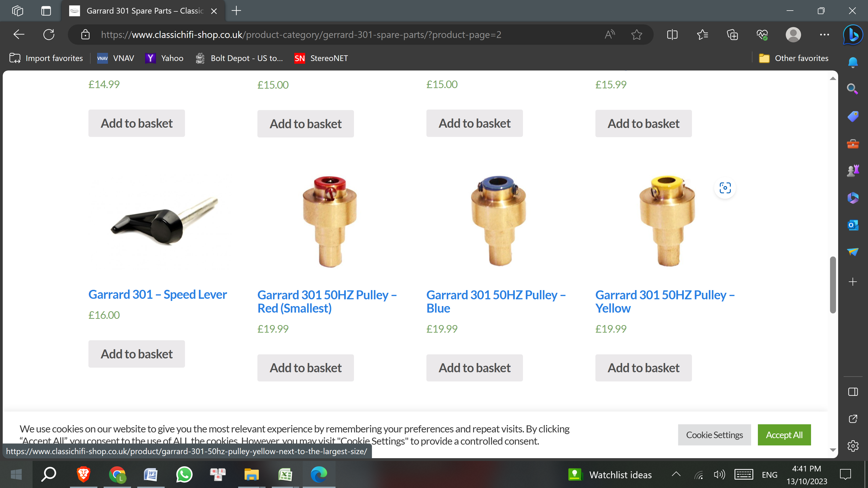The image size is (868, 488).
Task: Show hidden system tray icons
Action: coord(676,474)
